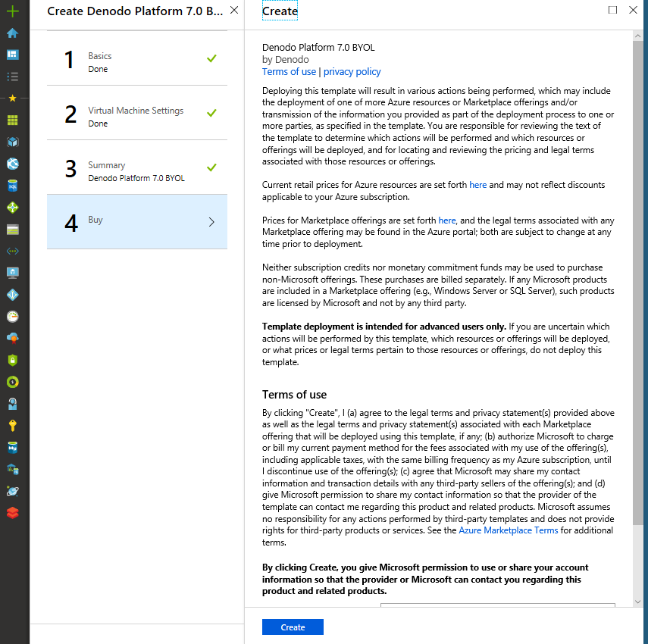This screenshot has height=644, width=648.
Task: Click the green plus Create a resource icon
Action: (13, 11)
